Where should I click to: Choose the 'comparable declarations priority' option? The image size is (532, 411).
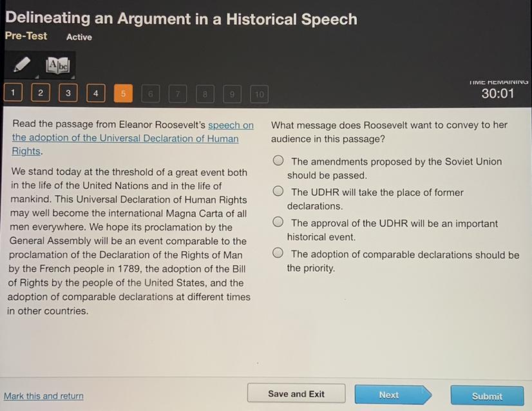click(278, 253)
